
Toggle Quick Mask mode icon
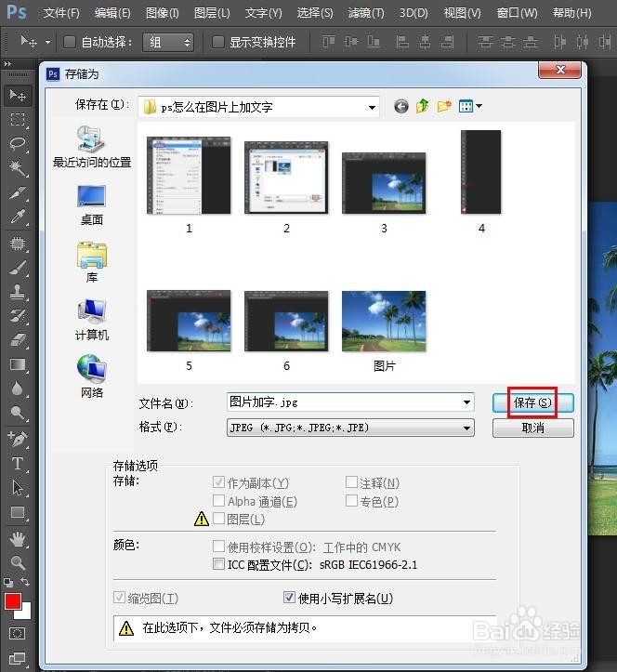click(17, 634)
